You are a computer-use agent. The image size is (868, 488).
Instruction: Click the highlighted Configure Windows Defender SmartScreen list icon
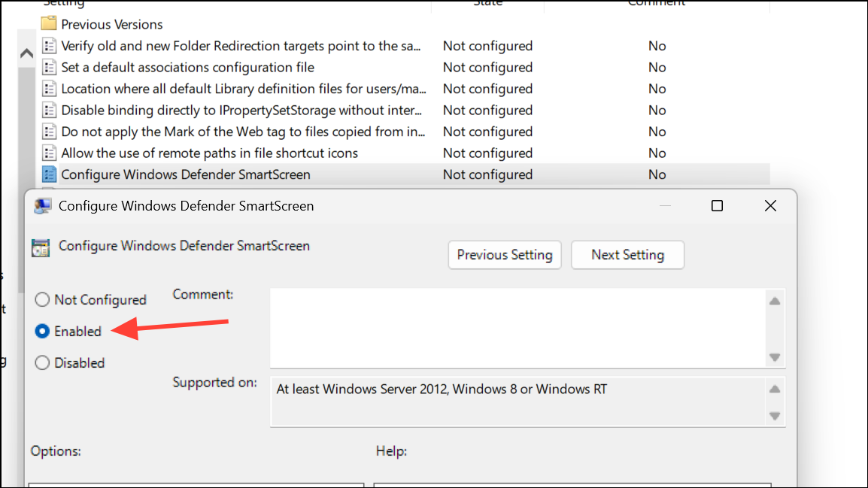point(50,174)
